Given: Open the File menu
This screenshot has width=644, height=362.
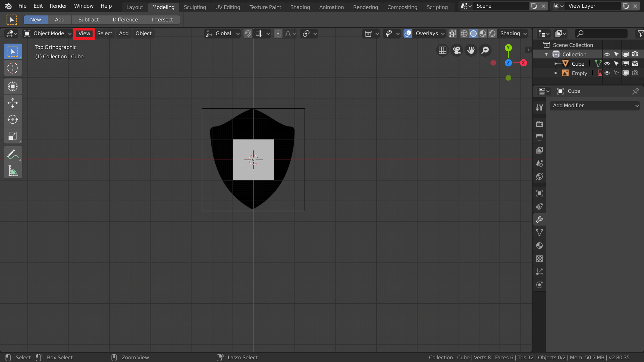Looking at the screenshot, I should pyautogui.click(x=22, y=6).
